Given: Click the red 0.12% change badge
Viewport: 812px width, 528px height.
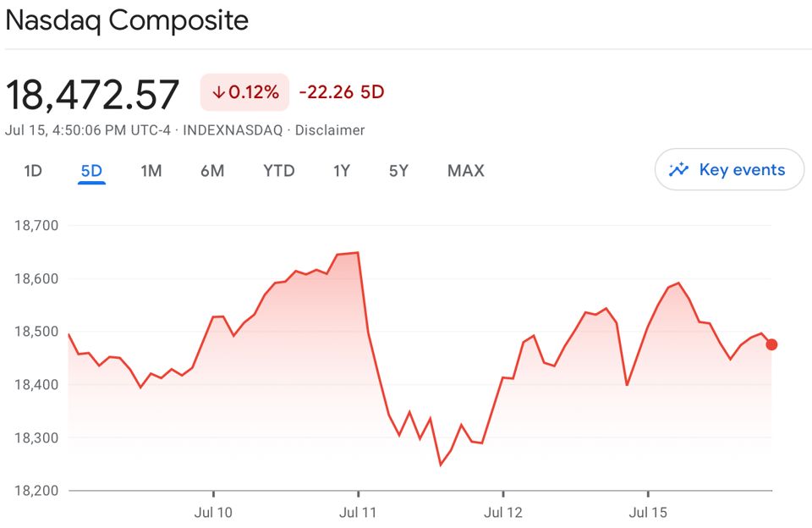Looking at the screenshot, I should [x=244, y=92].
